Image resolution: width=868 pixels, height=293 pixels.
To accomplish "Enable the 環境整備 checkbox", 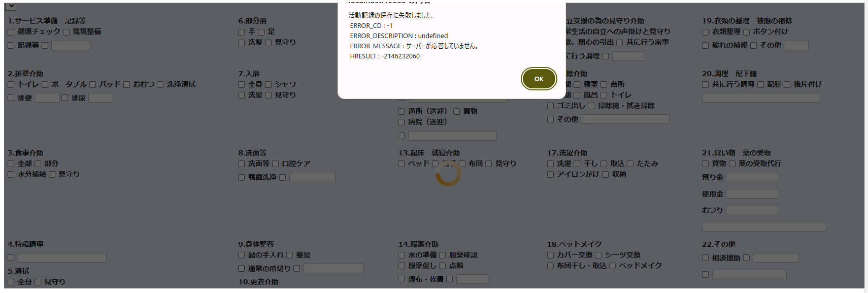I will pos(66,32).
